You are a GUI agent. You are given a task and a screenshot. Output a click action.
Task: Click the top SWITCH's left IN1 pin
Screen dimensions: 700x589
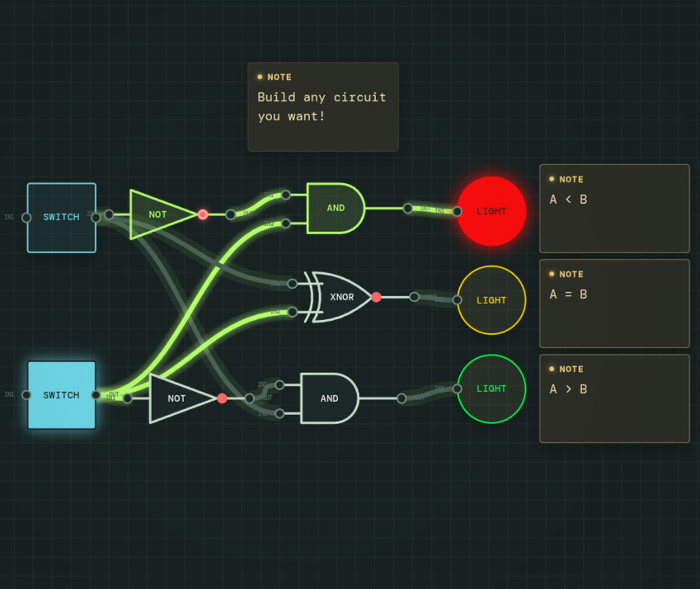click(x=26, y=218)
